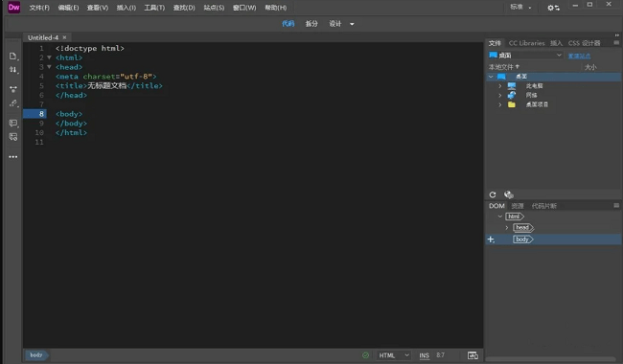
Task: Click the file management arrows icon
Action: (13, 70)
